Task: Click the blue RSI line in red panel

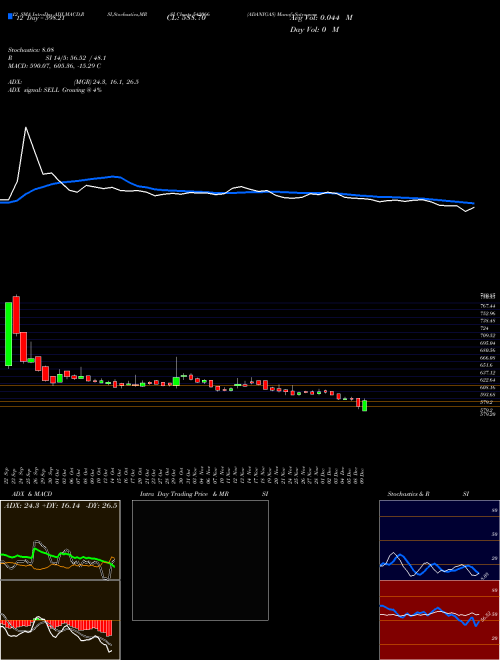Action: point(429,615)
